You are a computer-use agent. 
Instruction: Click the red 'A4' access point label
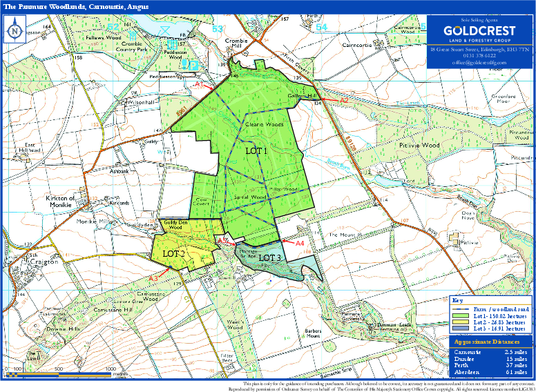click(x=300, y=244)
